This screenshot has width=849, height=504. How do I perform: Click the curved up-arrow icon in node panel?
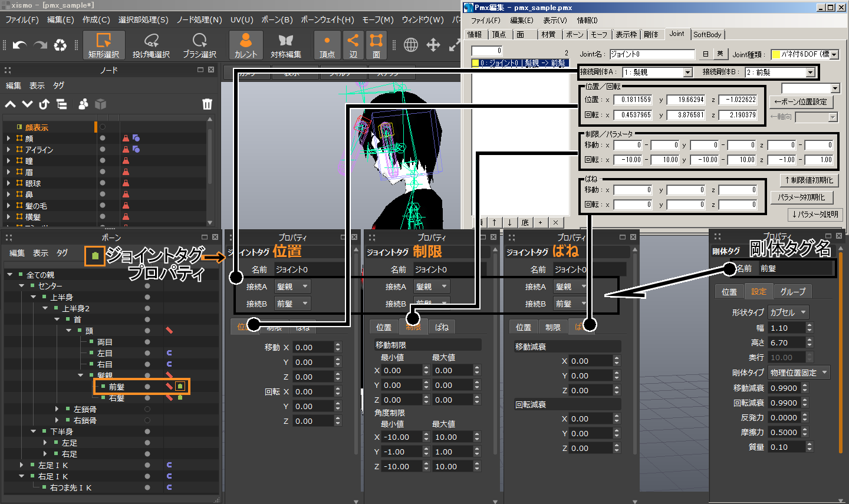tap(44, 104)
